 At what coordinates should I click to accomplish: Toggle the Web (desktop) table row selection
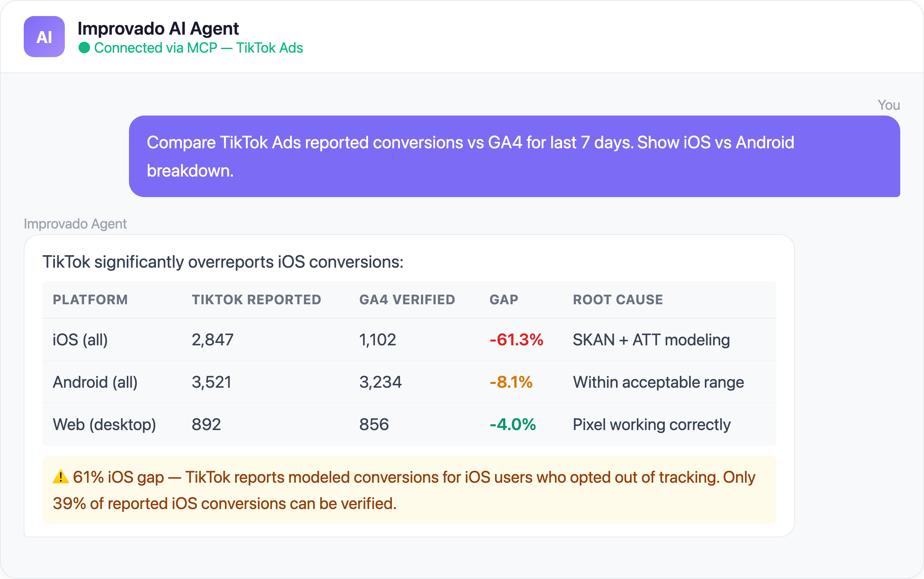(x=104, y=424)
